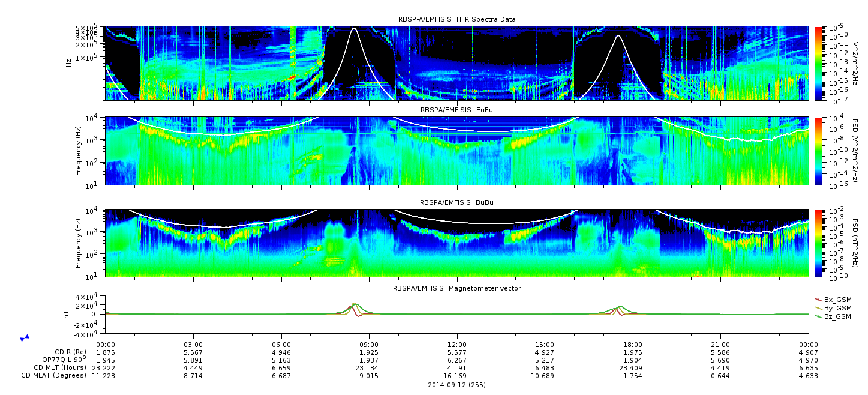Select the RBSP-A/EMFISIS HFR Spectra Data title
The image size is (868, 395).
[x=457, y=19]
